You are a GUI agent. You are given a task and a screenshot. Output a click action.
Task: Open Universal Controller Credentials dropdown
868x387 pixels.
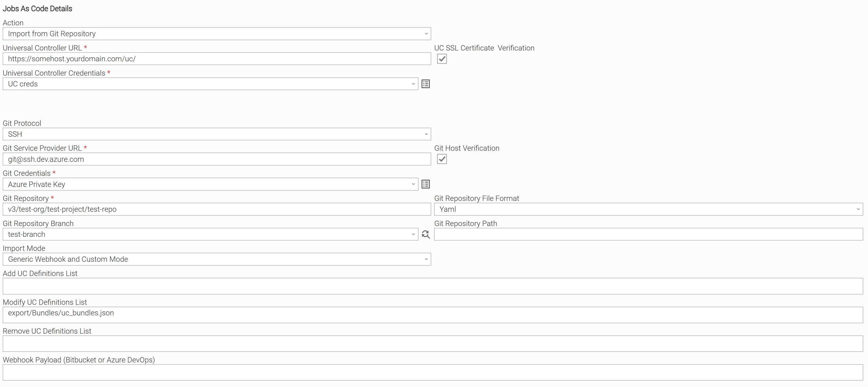tap(210, 84)
